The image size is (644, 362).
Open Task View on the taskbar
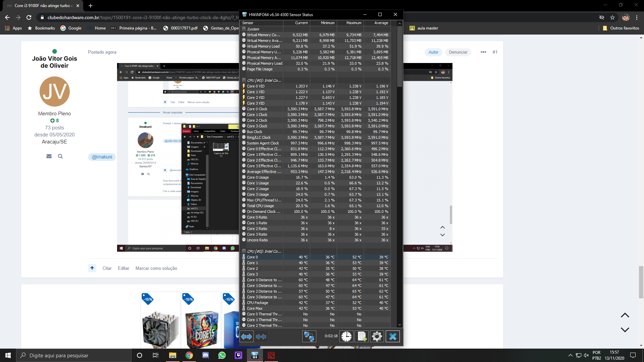[155, 355]
